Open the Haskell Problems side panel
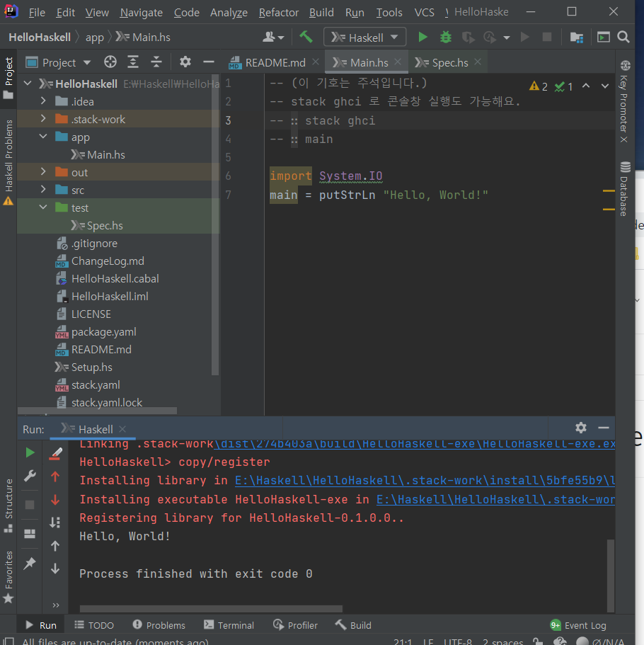Viewport: 644px width, 645px height. coord(8,162)
